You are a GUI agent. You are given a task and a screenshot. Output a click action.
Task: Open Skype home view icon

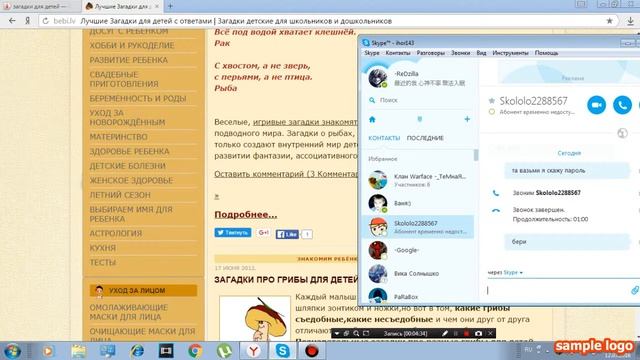(x=372, y=120)
